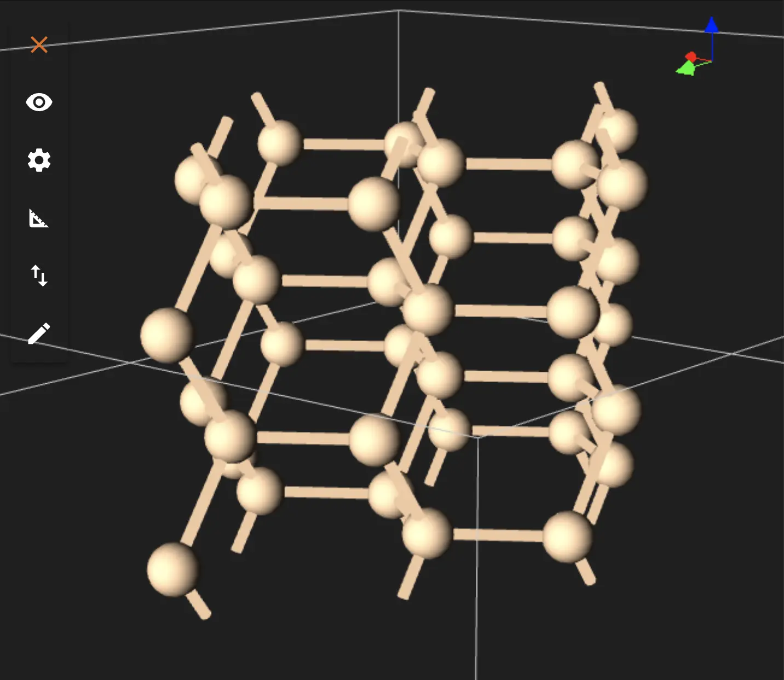
Task: Click the green cone on the axis gizmo
Action: pos(685,68)
